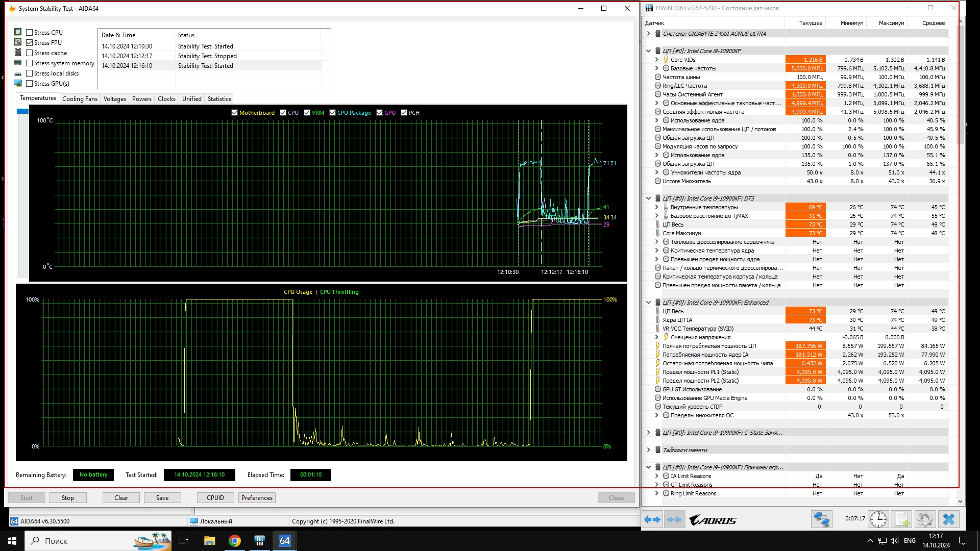Enable the Stress CPU checkbox
The image size is (980, 551).
[x=30, y=32]
